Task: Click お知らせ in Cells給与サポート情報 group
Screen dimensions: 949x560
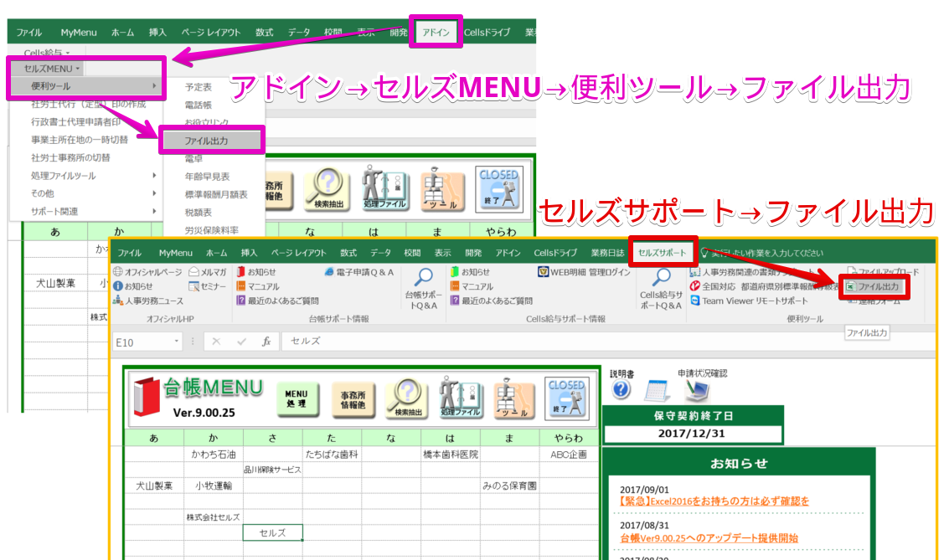Action: pyautogui.click(x=470, y=272)
